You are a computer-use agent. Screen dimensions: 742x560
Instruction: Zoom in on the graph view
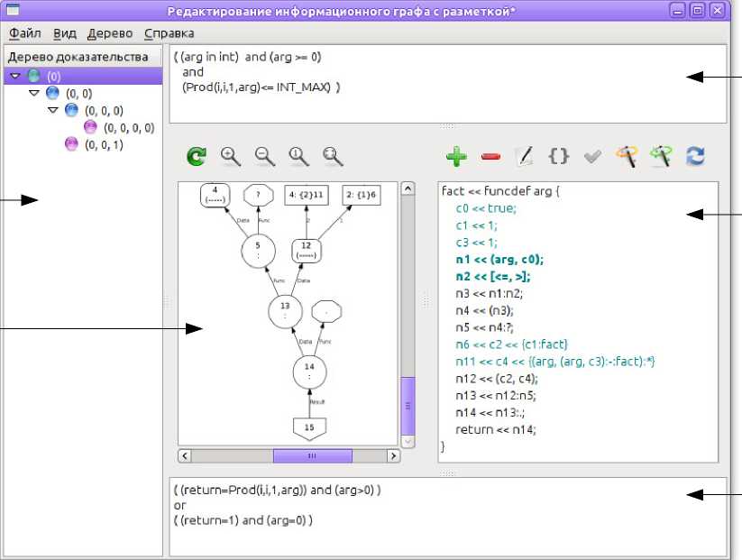[230, 157]
